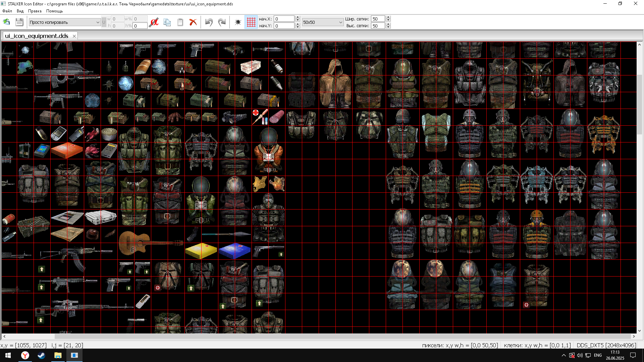Select the ui_icon_equipment.dds tab

[37, 36]
